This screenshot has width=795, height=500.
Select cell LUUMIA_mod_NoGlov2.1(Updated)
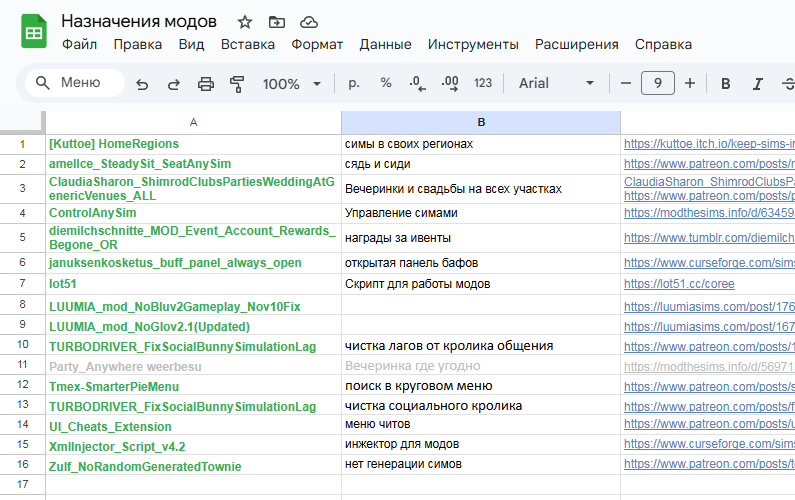[193, 325]
